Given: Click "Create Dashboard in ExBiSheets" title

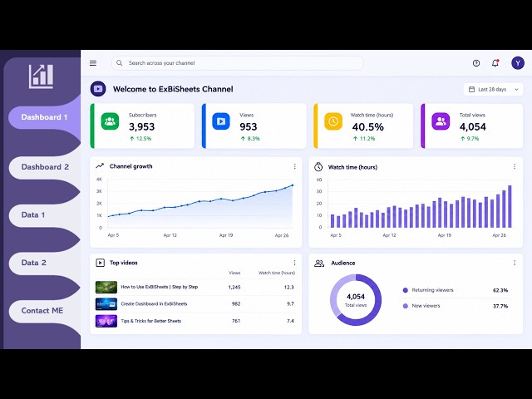Looking at the screenshot, I should pos(154,303).
